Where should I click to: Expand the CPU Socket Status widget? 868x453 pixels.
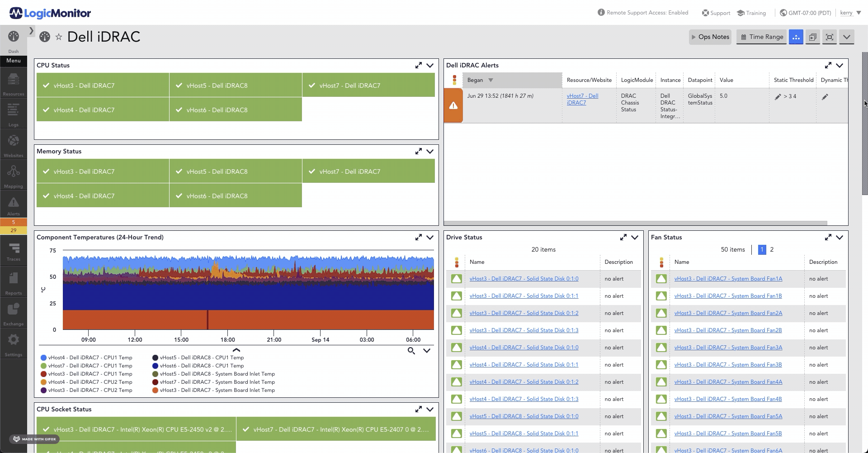click(419, 410)
